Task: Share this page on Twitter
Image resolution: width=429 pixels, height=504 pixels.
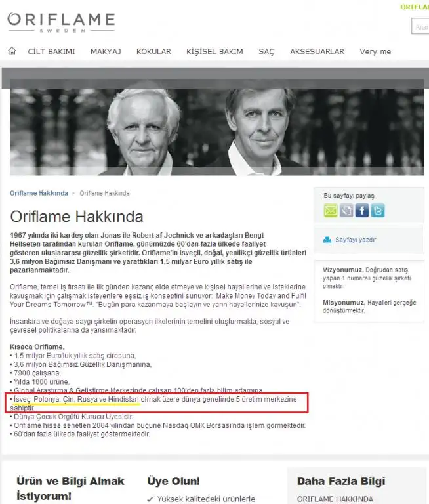Action: click(x=378, y=211)
